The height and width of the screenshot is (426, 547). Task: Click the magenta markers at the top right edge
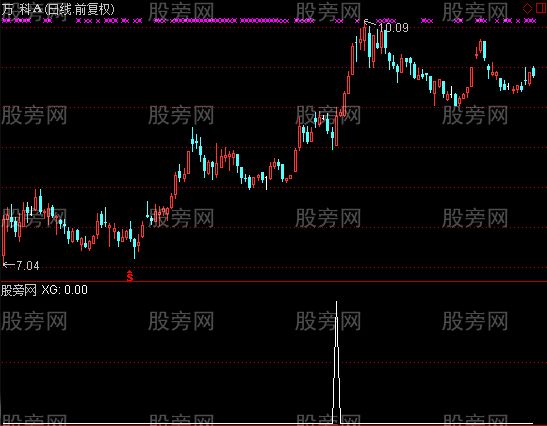coord(524,21)
